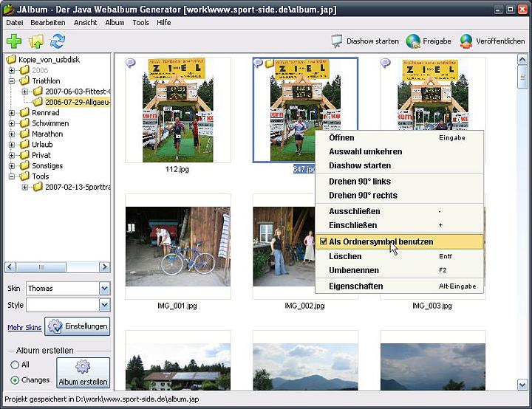The width and height of the screenshot is (532, 409).
Task: Click the blue refresh arrows icon
Action: [58, 41]
